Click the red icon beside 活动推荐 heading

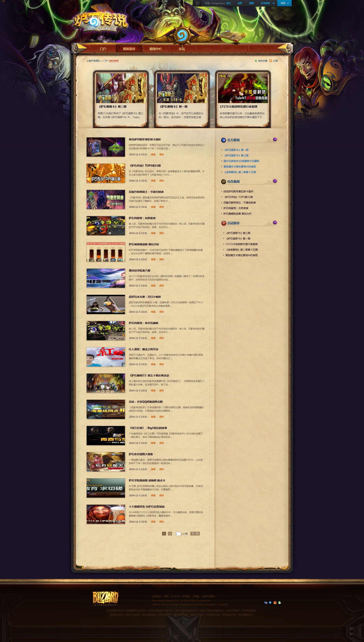(x=223, y=223)
